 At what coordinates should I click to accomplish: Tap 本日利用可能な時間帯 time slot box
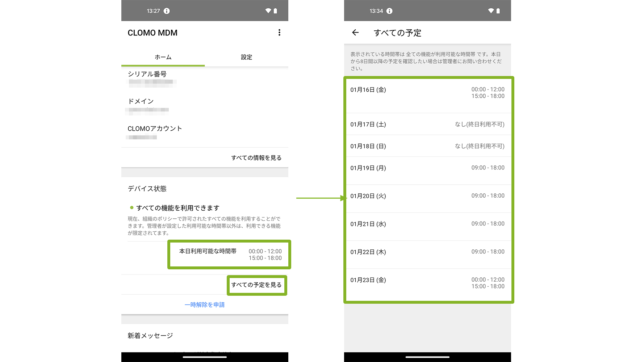coord(230,254)
